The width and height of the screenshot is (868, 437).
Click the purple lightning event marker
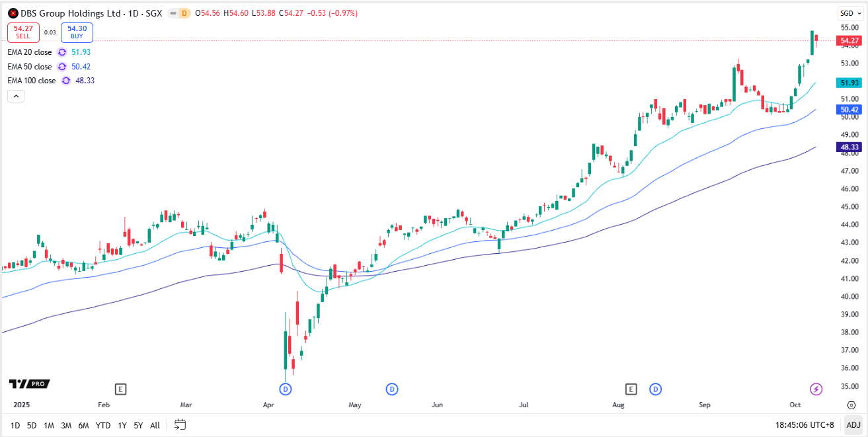[816, 389]
